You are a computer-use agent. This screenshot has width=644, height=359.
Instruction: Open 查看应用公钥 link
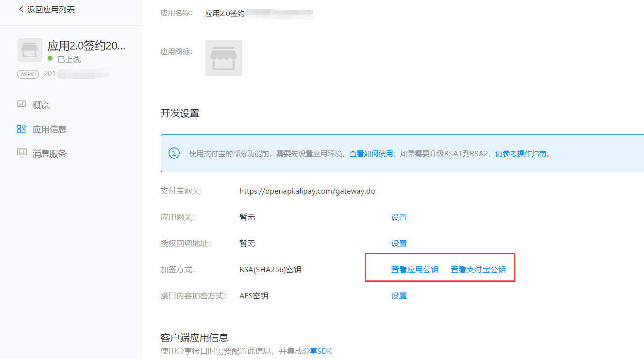coord(415,270)
